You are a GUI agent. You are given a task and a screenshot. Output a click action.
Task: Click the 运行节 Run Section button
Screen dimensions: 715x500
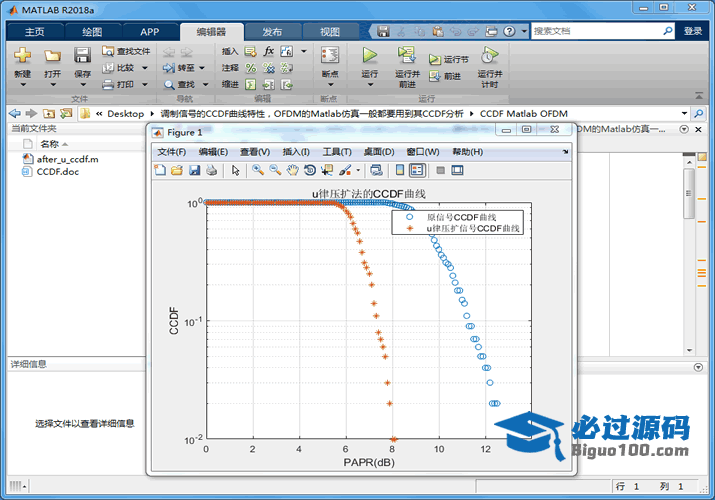(x=449, y=59)
